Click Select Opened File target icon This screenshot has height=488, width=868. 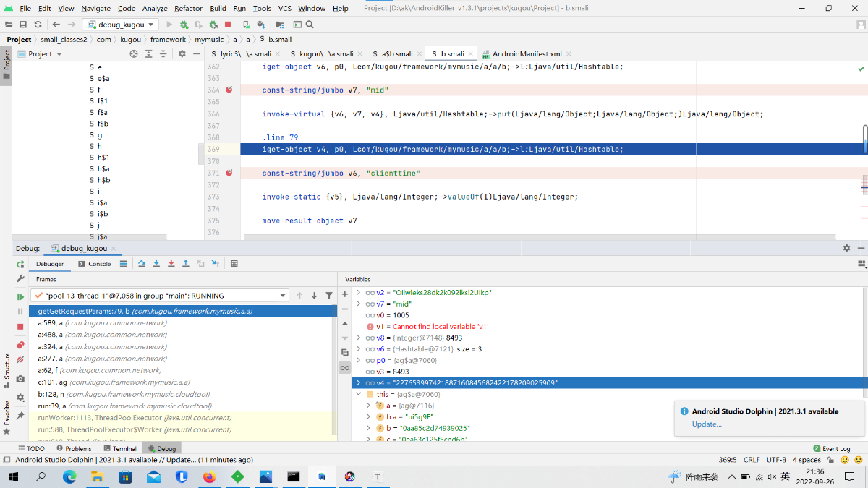click(x=134, y=54)
